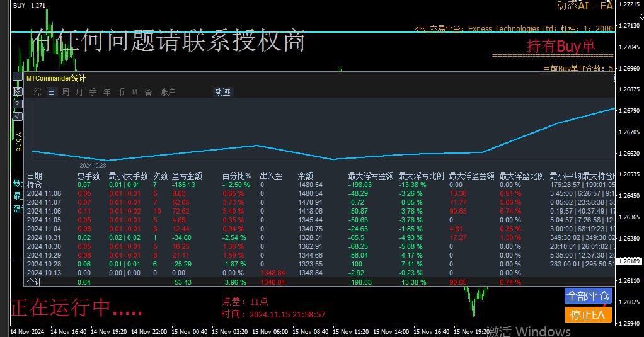Image resolution: width=644 pixels, height=337 pixels.
Task: Toggle the √ checkmark icon on left strip
Action: [17, 117]
